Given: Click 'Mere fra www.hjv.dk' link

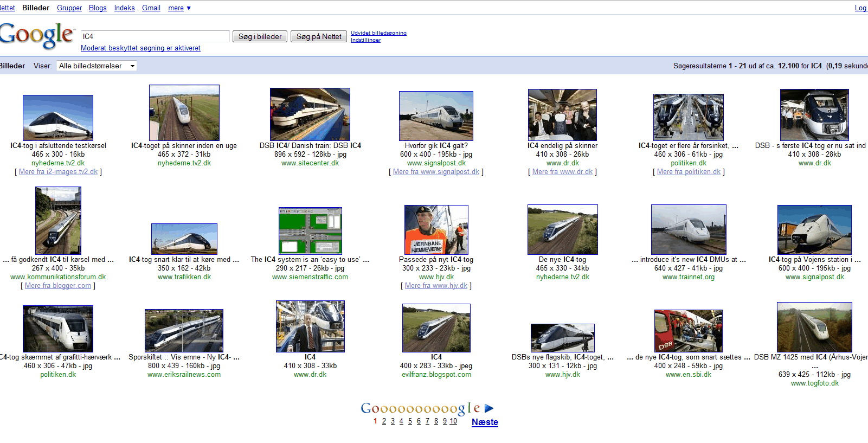Looking at the screenshot, I should coord(436,285).
